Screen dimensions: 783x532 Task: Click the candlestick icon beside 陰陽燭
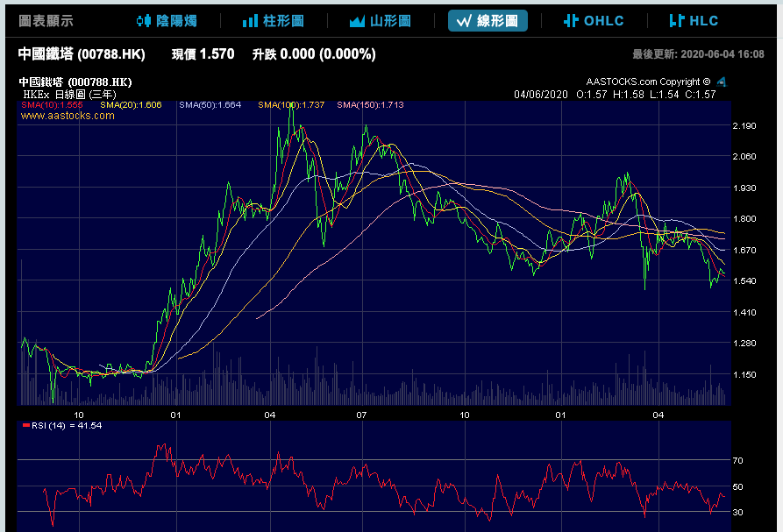pos(144,21)
